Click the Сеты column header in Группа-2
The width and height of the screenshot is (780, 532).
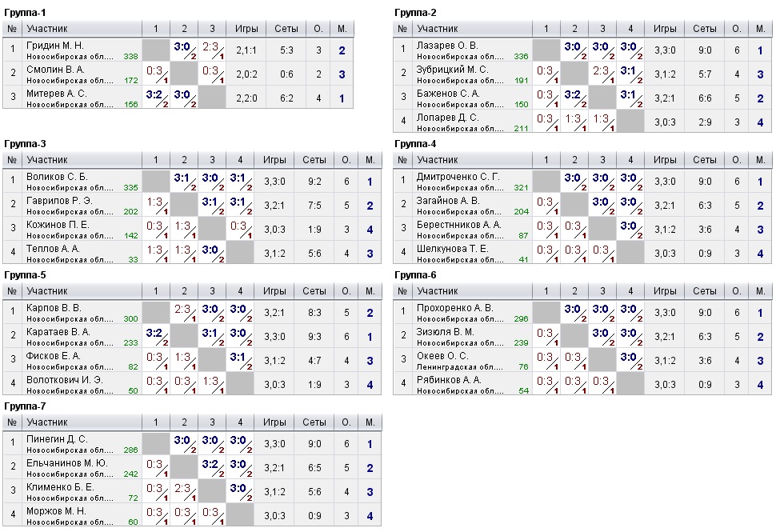704,29
